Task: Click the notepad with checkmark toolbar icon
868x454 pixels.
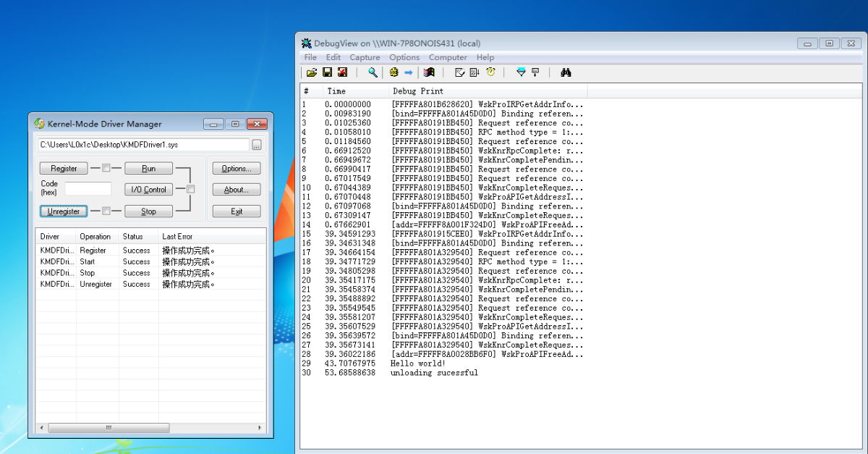Action: click(459, 72)
